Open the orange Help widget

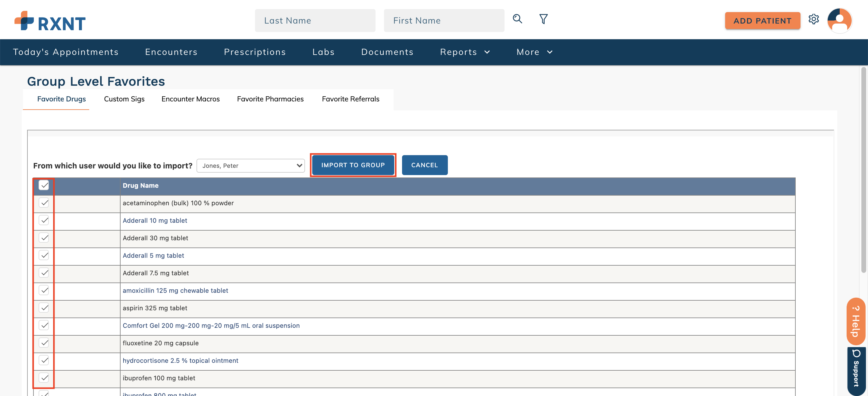pyautogui.click(x=856, y=321)
